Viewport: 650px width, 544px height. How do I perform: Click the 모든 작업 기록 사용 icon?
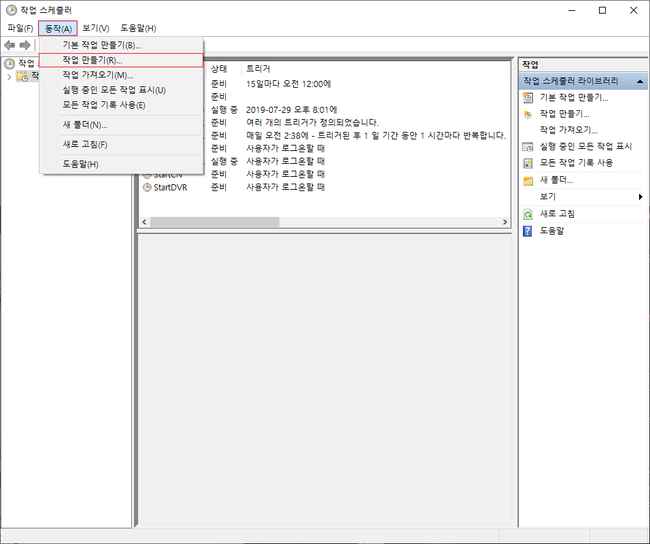[528, 162]
